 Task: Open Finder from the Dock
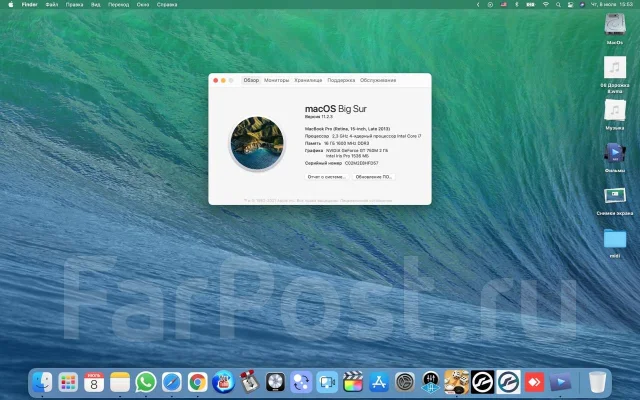point(42,382)
